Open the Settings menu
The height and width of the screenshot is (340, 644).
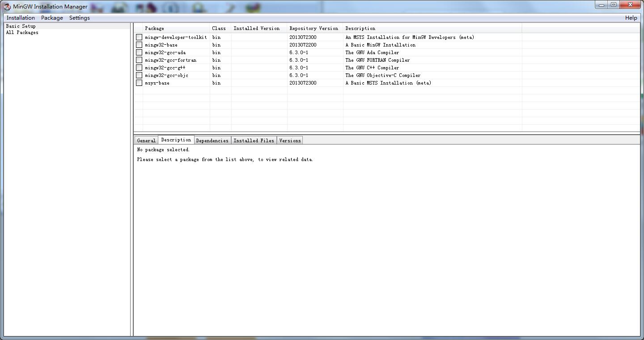[79, 18]
